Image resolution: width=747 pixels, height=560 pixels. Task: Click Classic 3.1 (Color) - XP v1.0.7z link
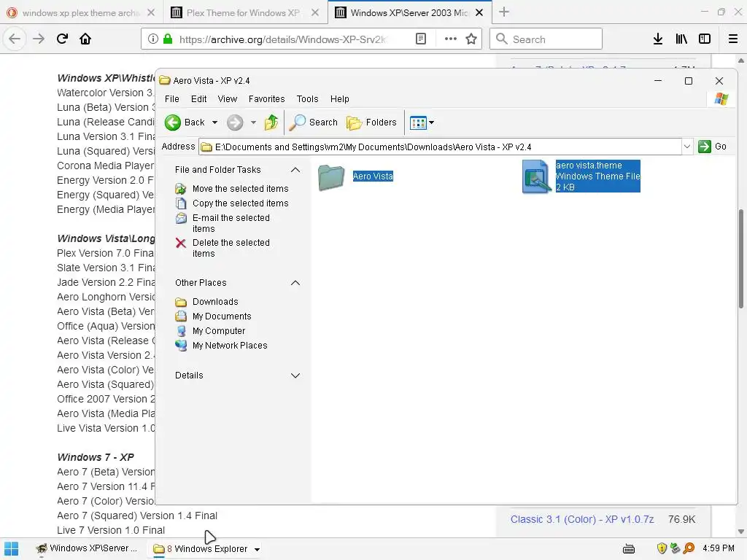tap(581, 519)
